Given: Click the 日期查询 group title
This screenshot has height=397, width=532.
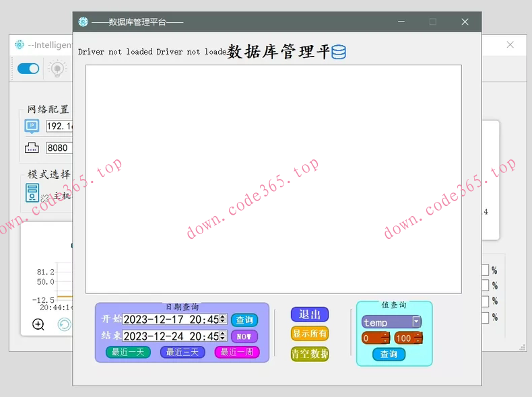Looking at the screenshot, I should [182, 307].
